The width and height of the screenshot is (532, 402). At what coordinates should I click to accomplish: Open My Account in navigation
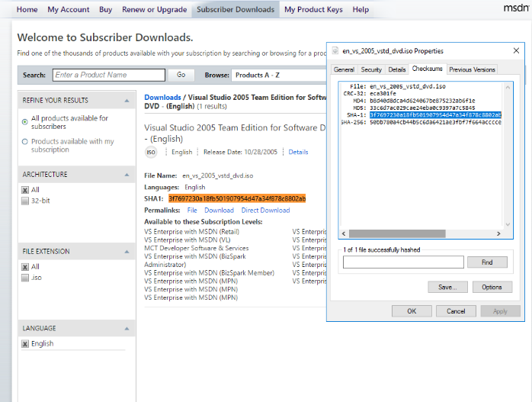click(x=68, y=9)
